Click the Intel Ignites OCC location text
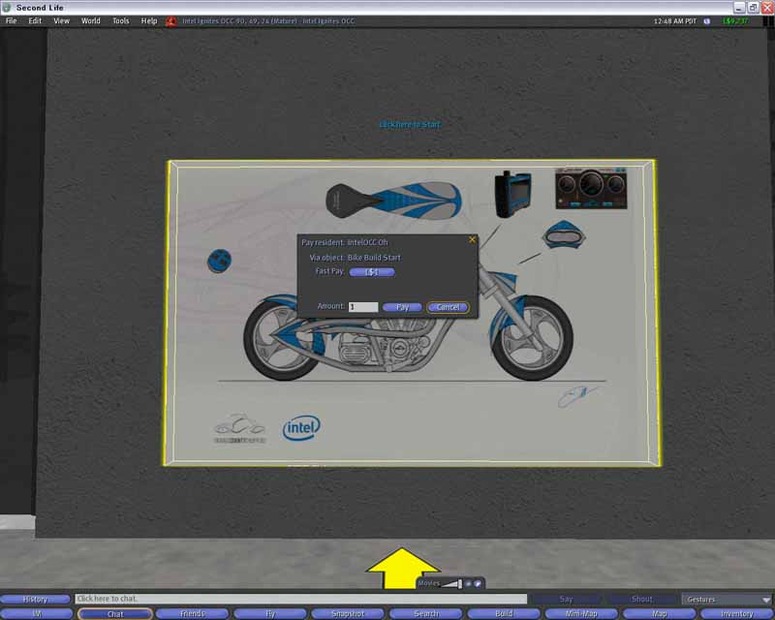Viewport: 775px width, 620px height. pyautogui.click(x=268, y=21)
